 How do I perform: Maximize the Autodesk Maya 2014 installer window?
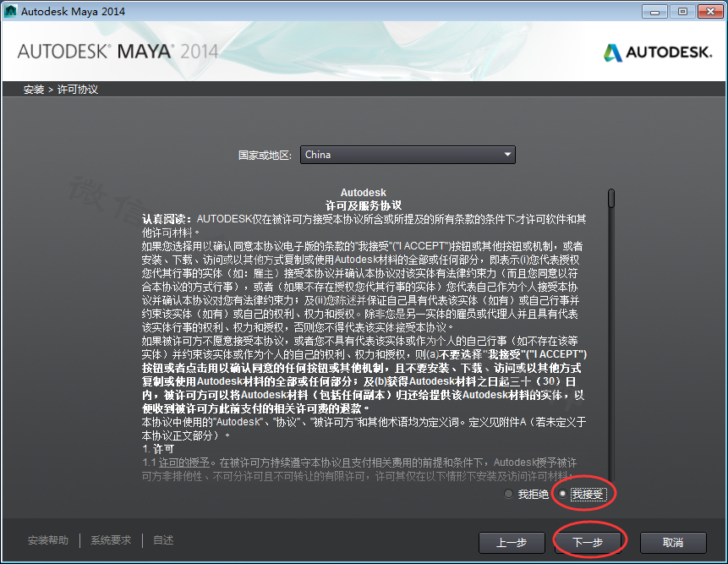click(x=682, y=12)
